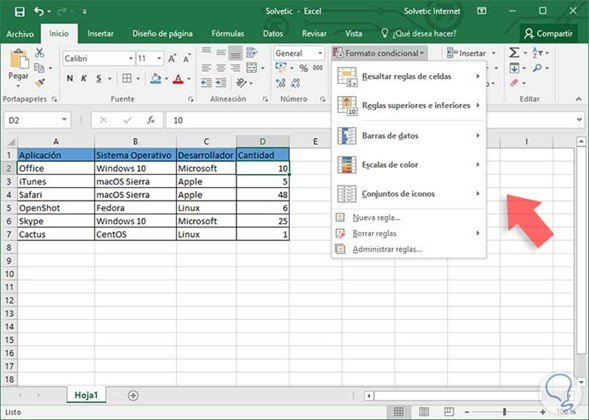Select the Hoja1 sheet tab

point(86,395)
